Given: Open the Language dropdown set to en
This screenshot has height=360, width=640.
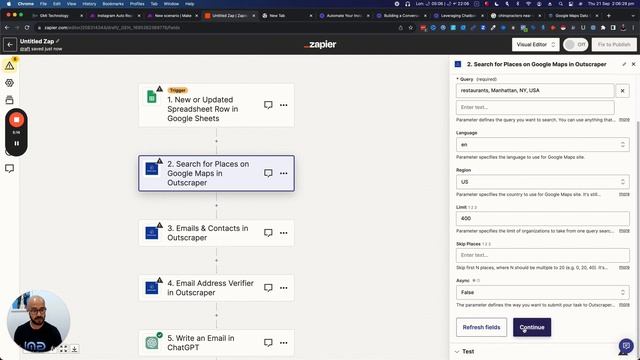Looking at the screenshot, I should [542, 144].
